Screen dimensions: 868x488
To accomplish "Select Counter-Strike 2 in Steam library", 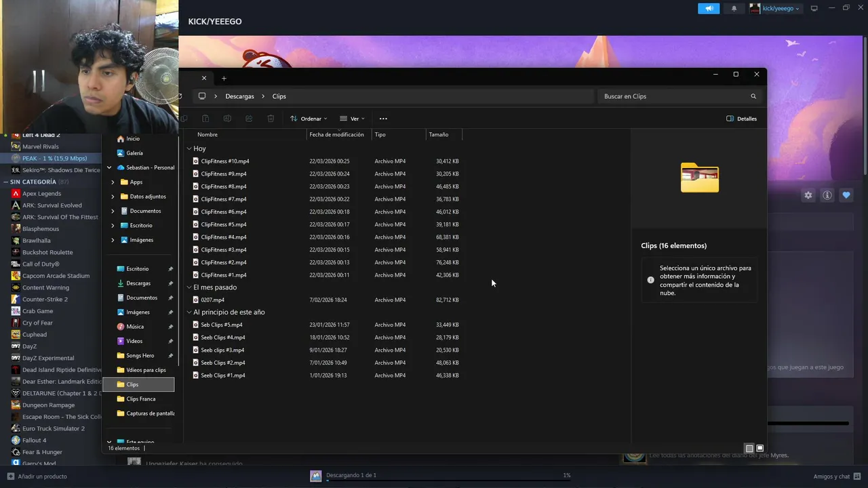I will click(x=45, y=299).
